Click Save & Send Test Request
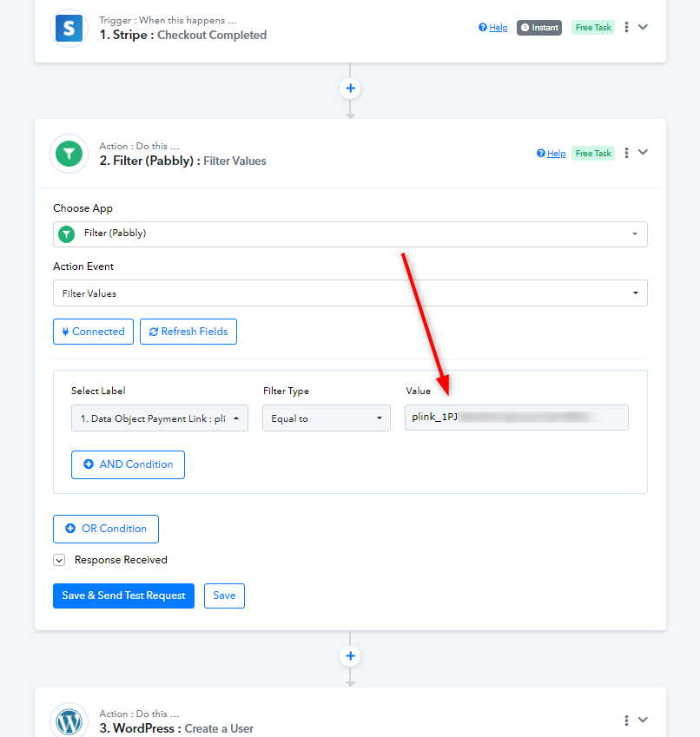 [123, 596]
